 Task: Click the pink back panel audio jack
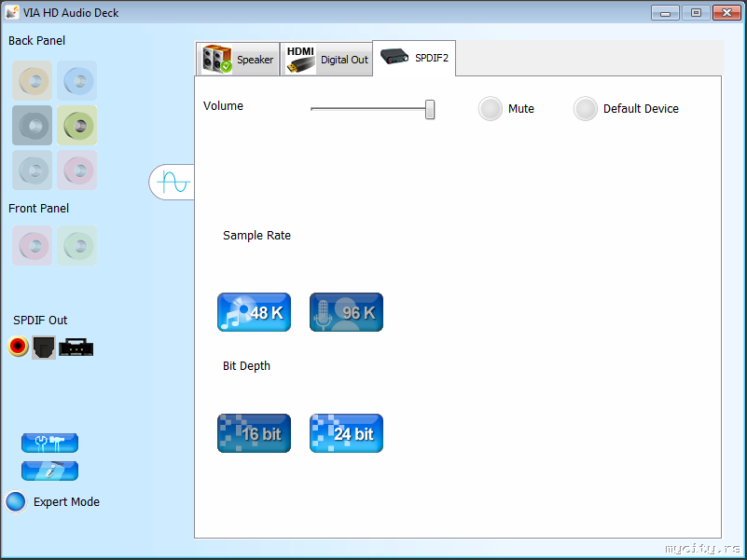[x=76, y=170]
